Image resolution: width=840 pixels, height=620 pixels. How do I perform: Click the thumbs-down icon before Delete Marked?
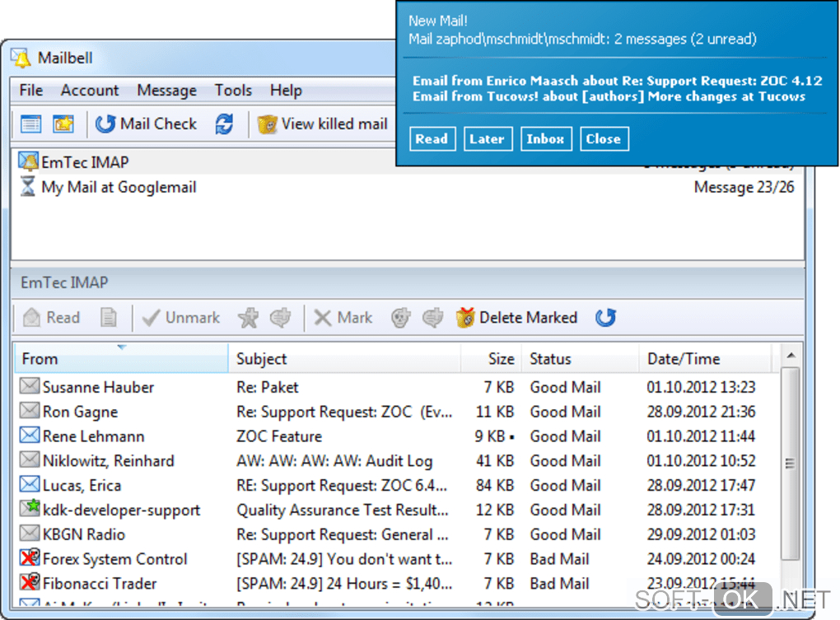tap(433, 318)
